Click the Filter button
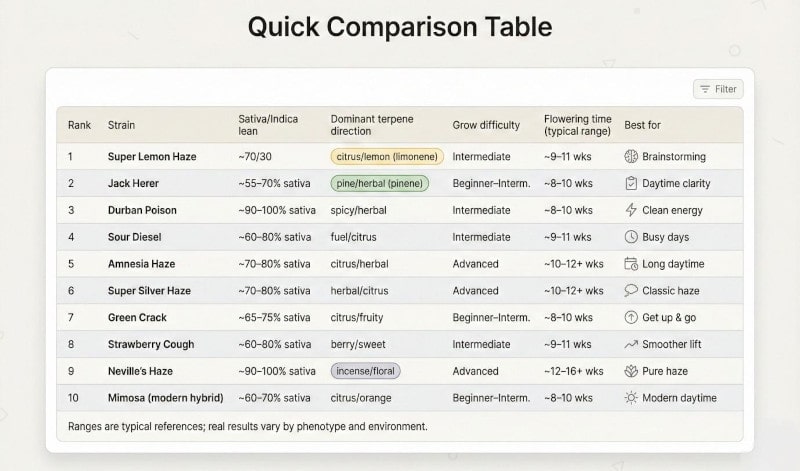800x471 pixels. [x=718, y=89]
